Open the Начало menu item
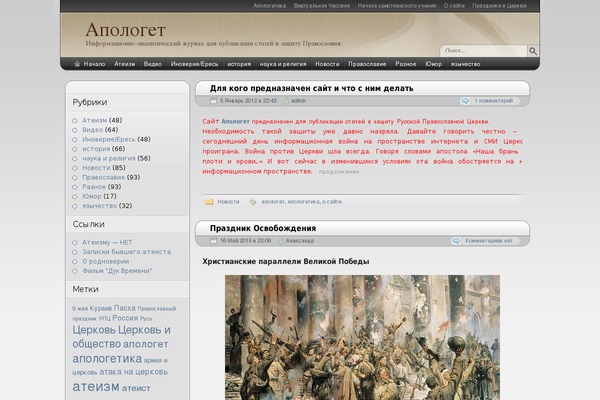Screen dimensions: 600x400 [94, 64]
